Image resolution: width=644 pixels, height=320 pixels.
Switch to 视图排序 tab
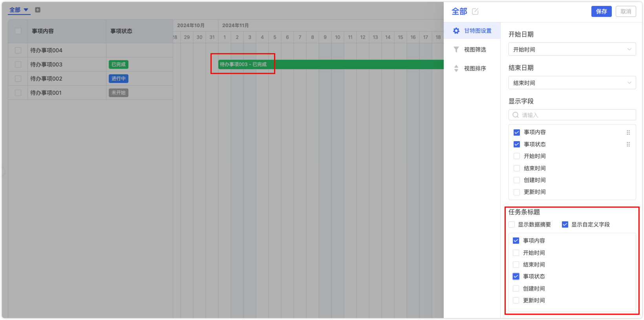[x=472, y=68]
